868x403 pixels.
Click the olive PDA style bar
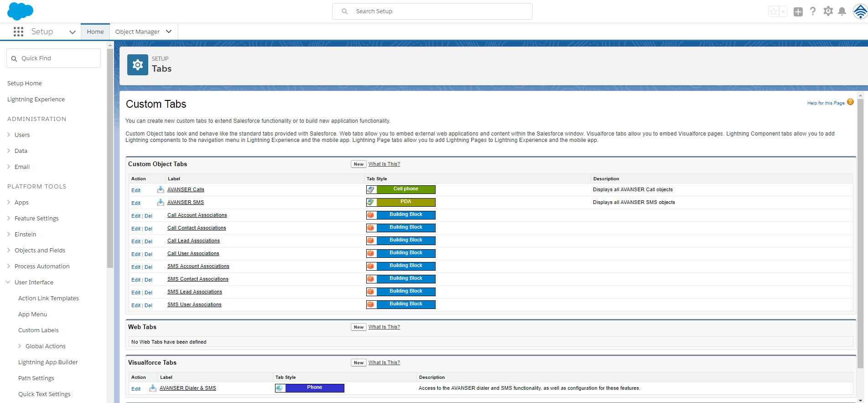[406, 202]
